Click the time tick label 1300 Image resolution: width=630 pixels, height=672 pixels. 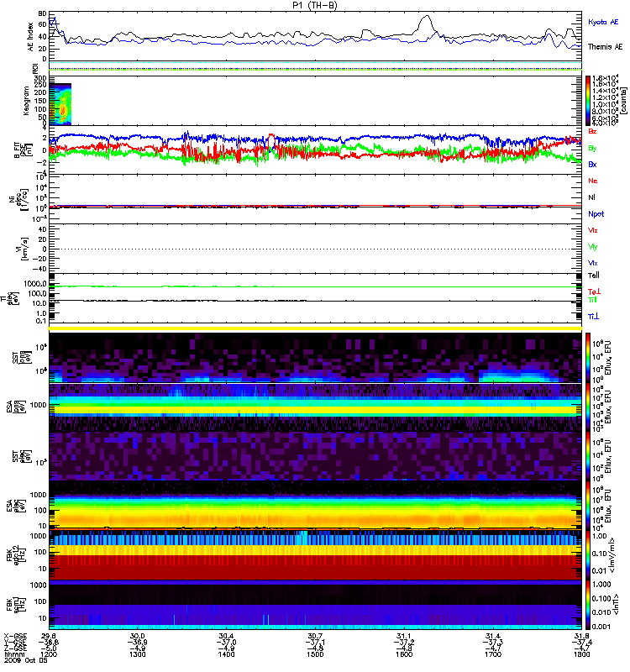pos(138,654)
